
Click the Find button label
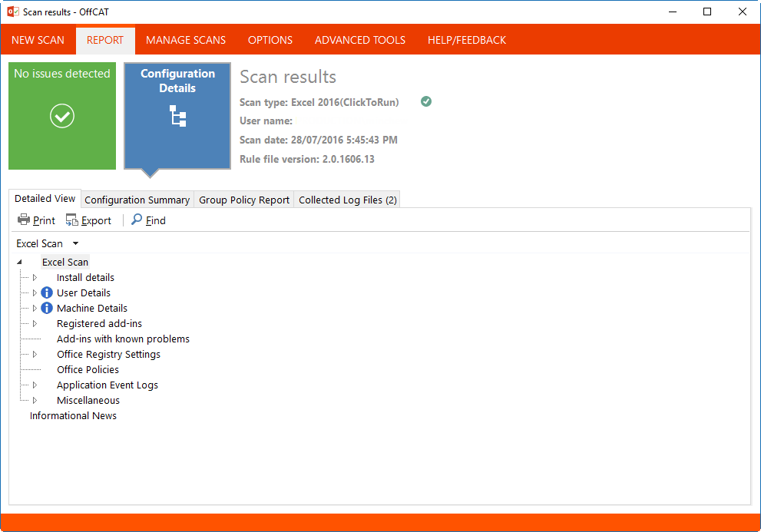coord(156,220)
